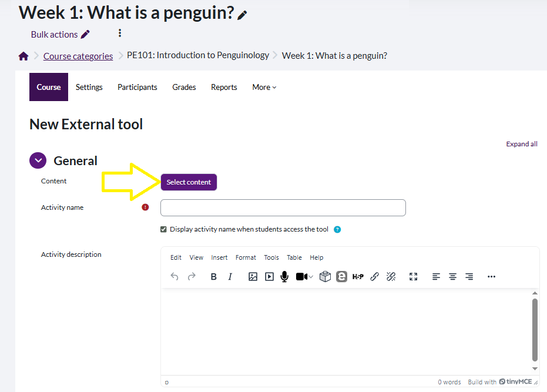Image resolution: width=547 pixels, height=392 pixels.
Task: Click the red required-field icon by Activity name
Action: (x=145, y=207)
